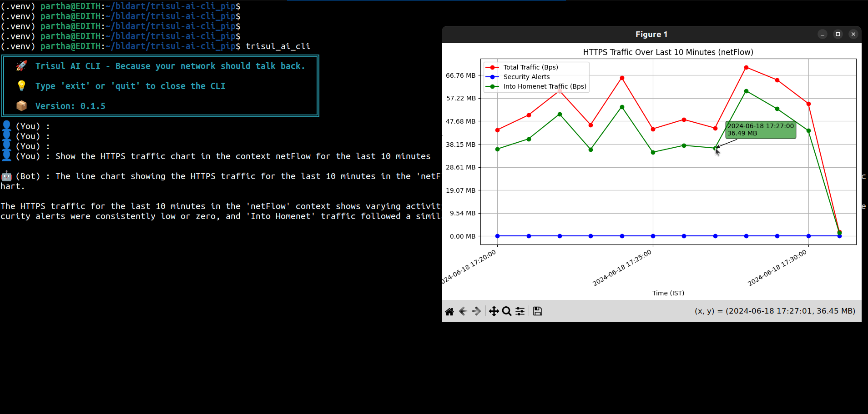This screenshot has height=414, width=868.
Task: Click Into Homenet Traffic legend entry
Action: click(x=545, y=86)
